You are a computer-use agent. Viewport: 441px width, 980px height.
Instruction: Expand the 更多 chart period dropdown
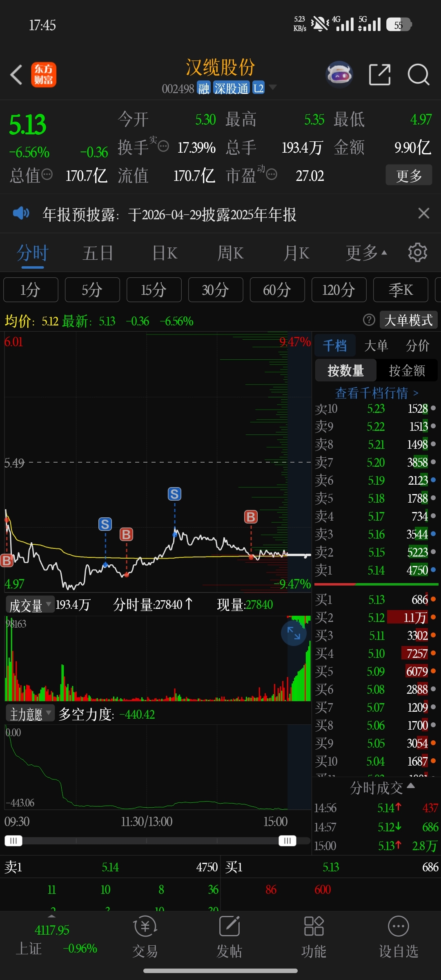click(366, 253)
